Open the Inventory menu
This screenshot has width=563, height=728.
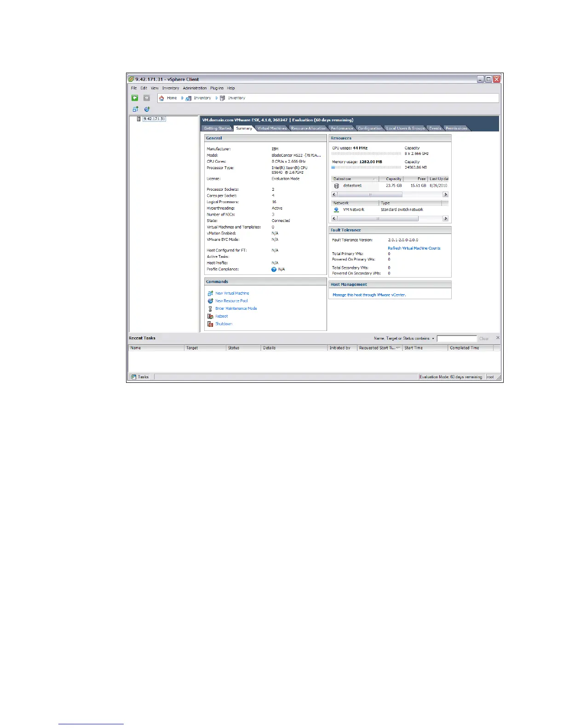tap(171, 88)
